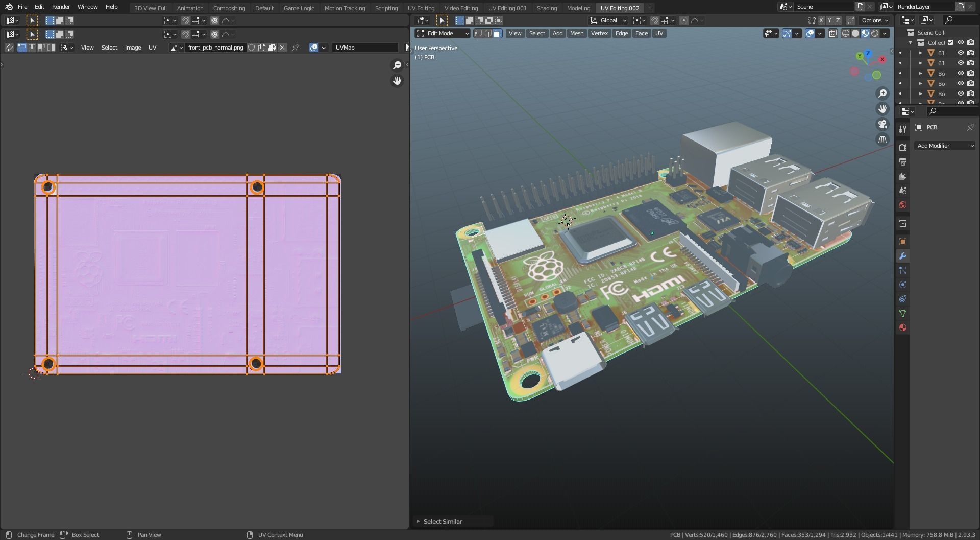The width and height of the screenshot is (980, 540).
Task: Open the File menu
Action: [x=22, y=7]
